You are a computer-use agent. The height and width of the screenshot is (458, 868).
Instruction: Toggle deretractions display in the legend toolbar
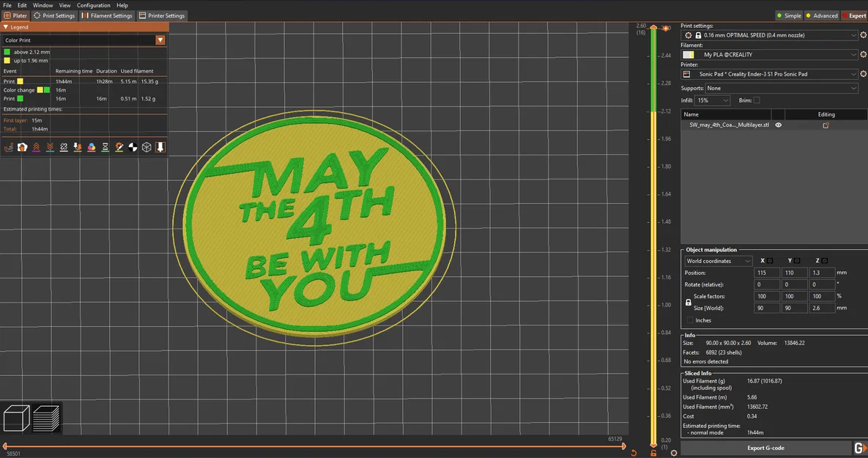pyautogui.click(x=49, y=147)
